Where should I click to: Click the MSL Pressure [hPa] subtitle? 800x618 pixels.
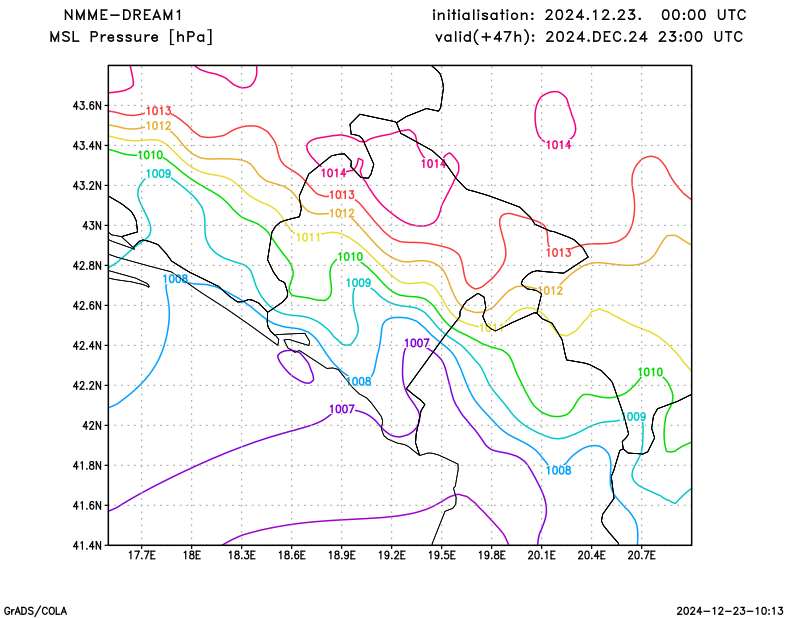pyautogui.click(x=131, y=37)
